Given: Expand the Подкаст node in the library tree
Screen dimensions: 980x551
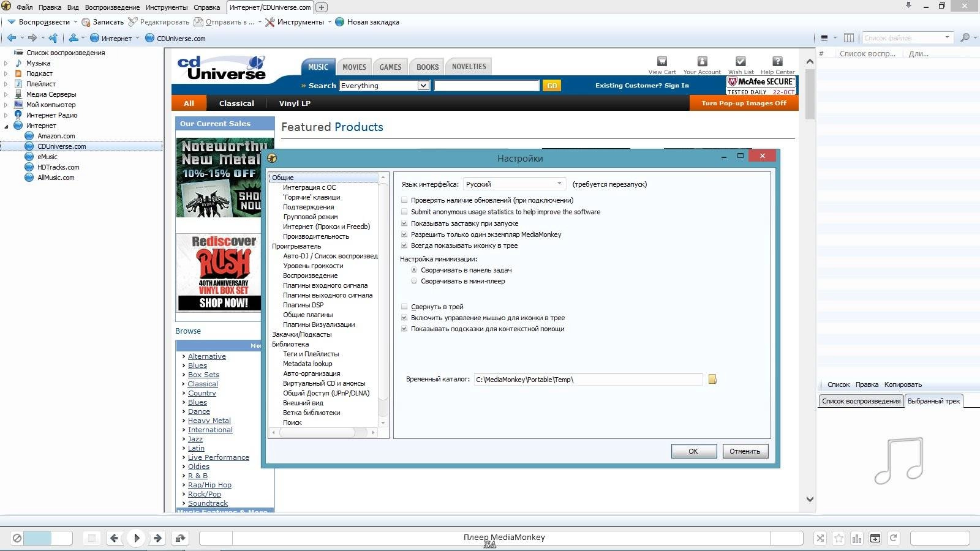Looking at the screenshot, I should (6, 73).
